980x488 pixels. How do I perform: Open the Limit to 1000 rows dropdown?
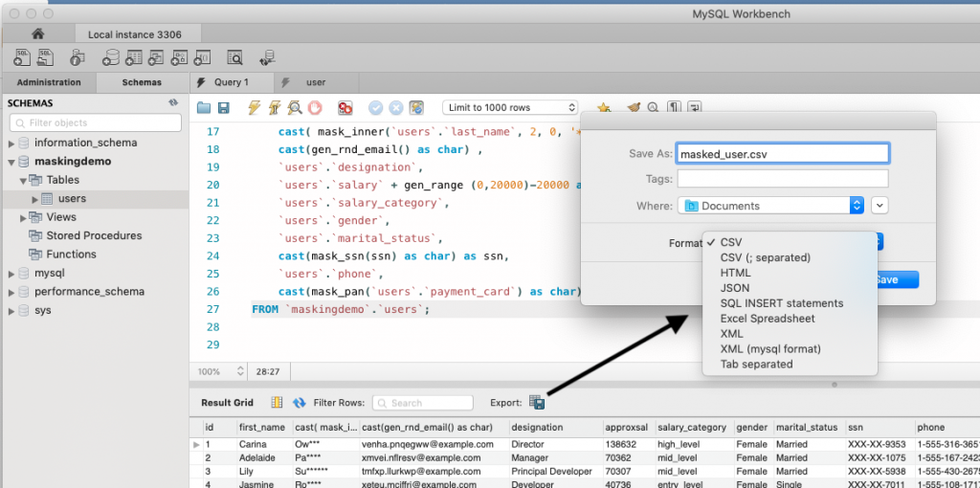512,108
